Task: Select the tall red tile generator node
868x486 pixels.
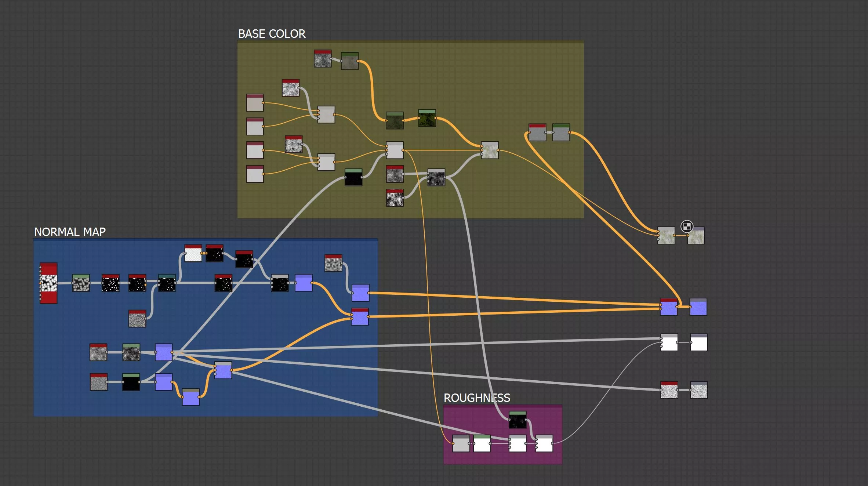Action: pyautogui.click(x=48, y=283)
